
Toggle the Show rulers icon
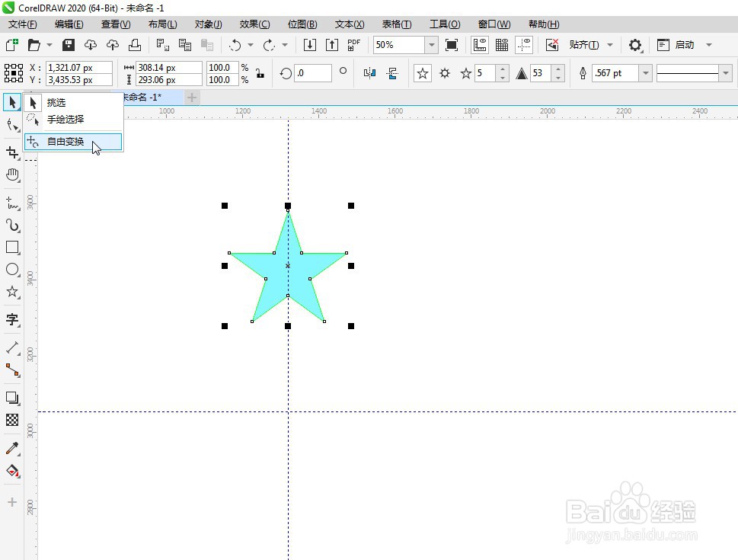(x=480, y=45)
